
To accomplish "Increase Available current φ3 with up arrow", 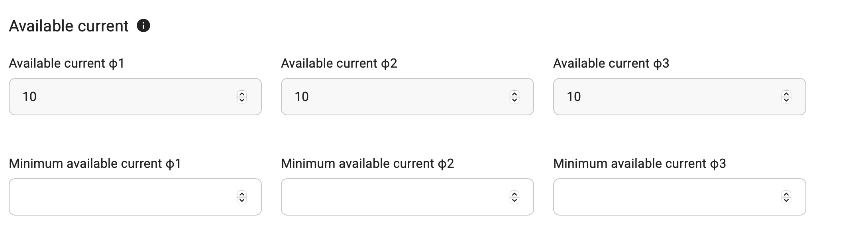I will [x=786, y=93].
